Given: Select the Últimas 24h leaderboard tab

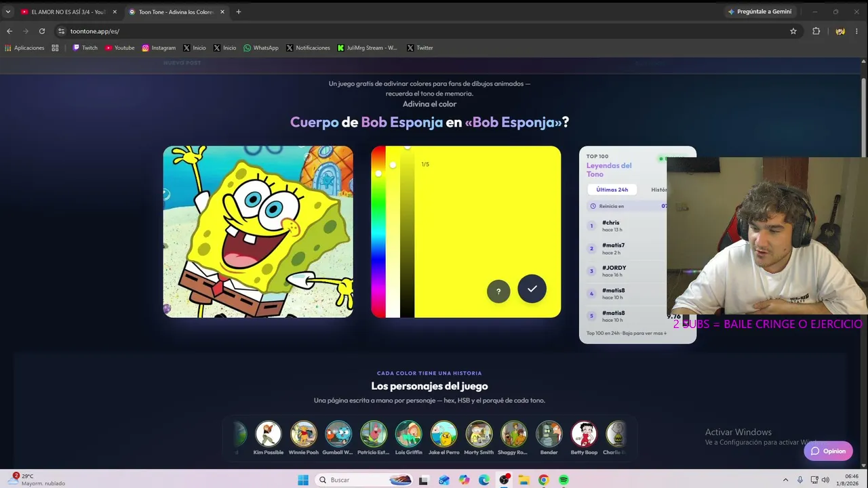Looking at the screenshot, I should [612, 190].
